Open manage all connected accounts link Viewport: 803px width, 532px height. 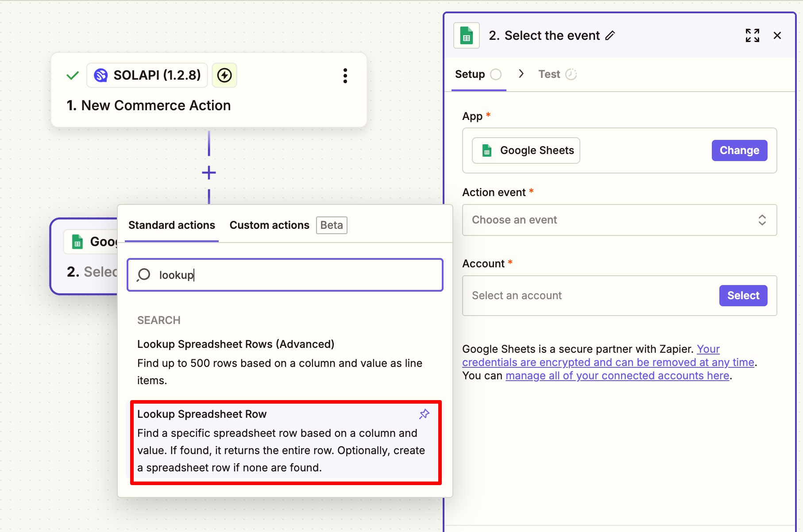click(617, 376)
